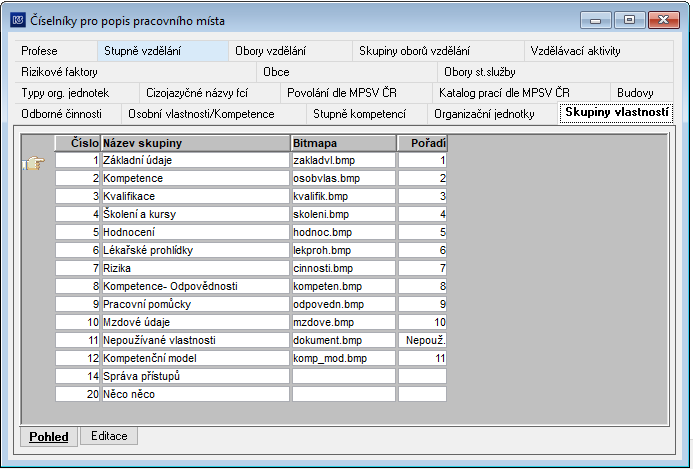Switch to the Pohled view tab
The height and width of the screenshot is (469, 693).
49,437
